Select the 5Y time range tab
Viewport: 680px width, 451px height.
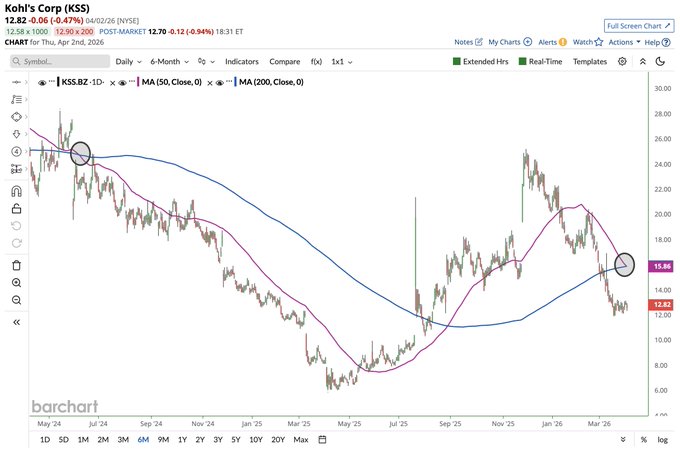pyautogui.click(x=235, y=439)
